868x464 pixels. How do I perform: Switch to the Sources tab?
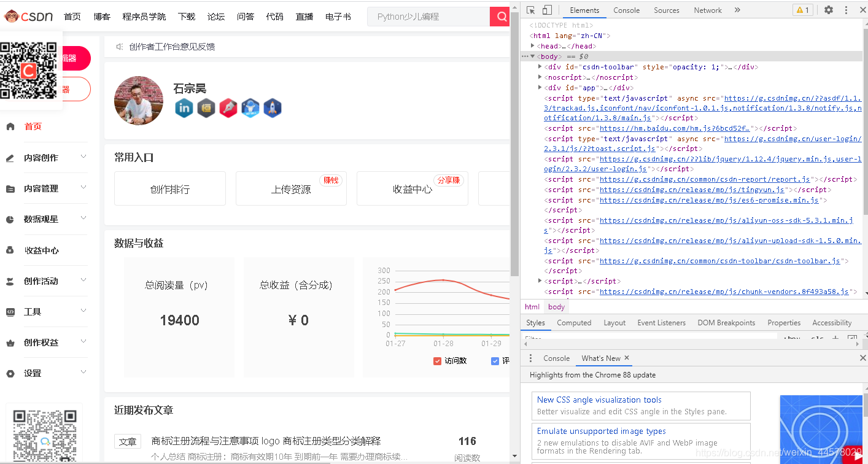(x=666, y=10)
